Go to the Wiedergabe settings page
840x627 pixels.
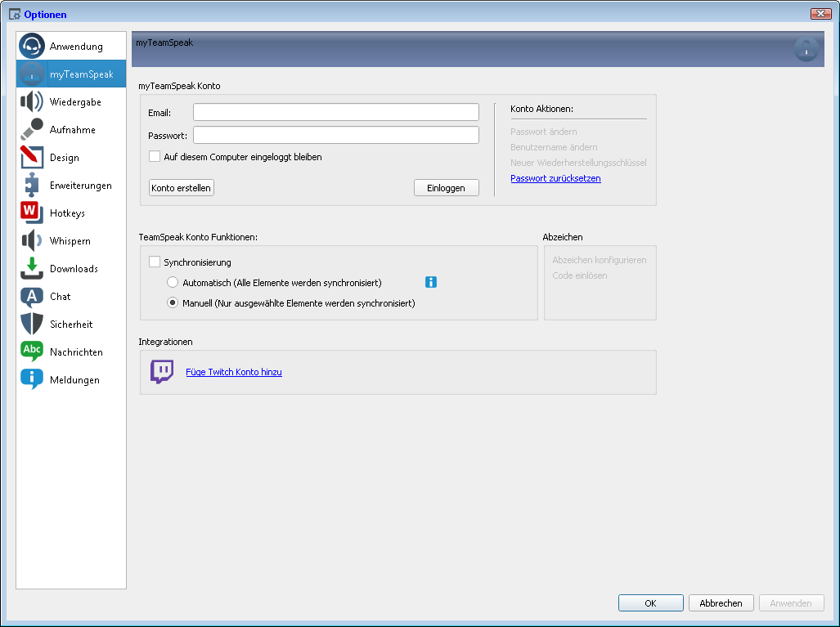click(71, 101)
